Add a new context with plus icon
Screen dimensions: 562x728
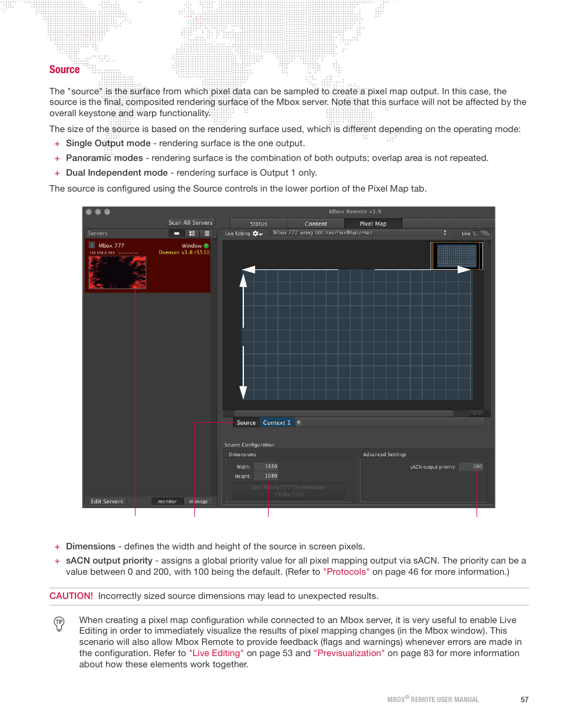coord(299,423)
